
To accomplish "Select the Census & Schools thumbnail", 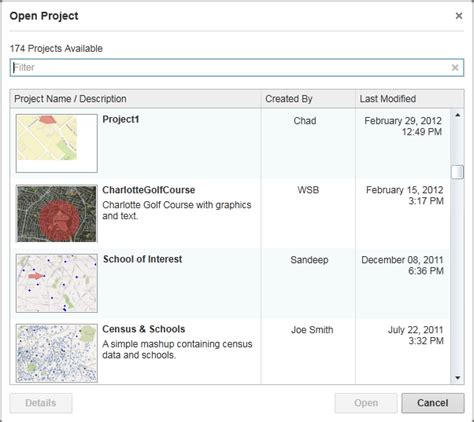I will [x=57, y=353].
